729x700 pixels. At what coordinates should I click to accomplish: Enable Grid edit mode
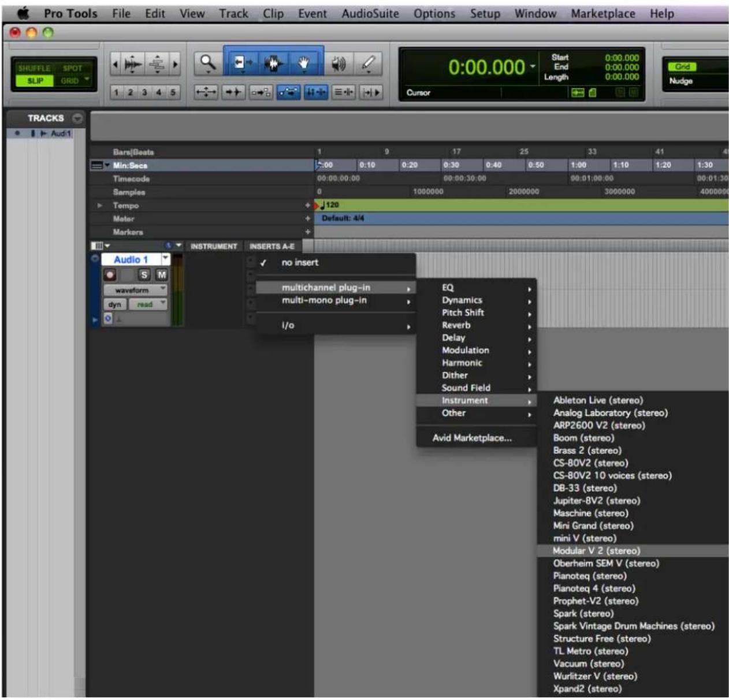(x=69, y=81)
